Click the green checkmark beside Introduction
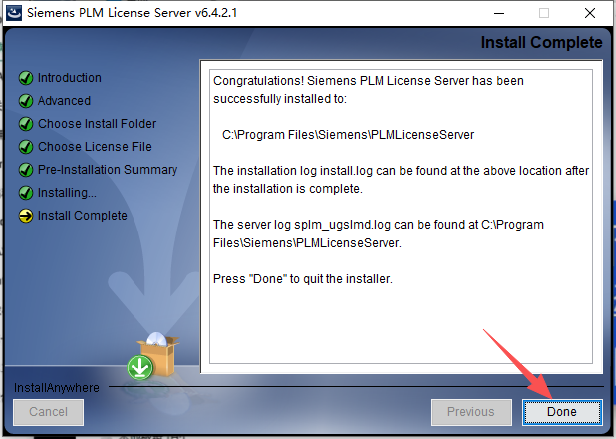Viewport: 616px width, 439px height. click(x=26, y=78)
